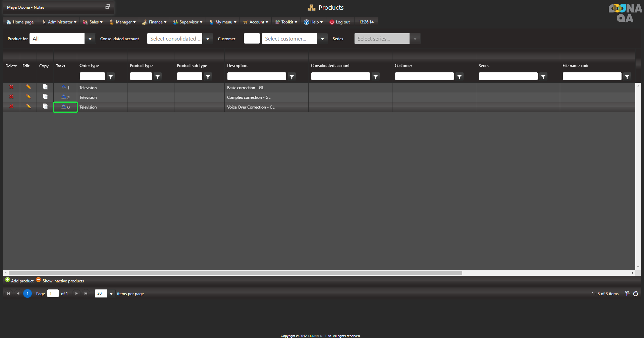
Task: Click Add product
Action: [x=19, y=281]
